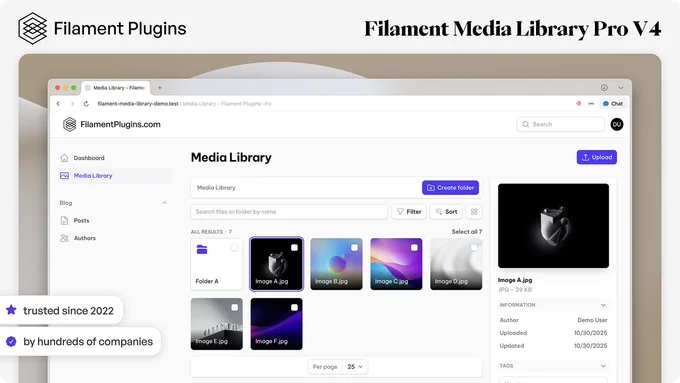Click the Filament Plugins banner logo
Screen dimensions: 680x383
click(x=102, y=29)
